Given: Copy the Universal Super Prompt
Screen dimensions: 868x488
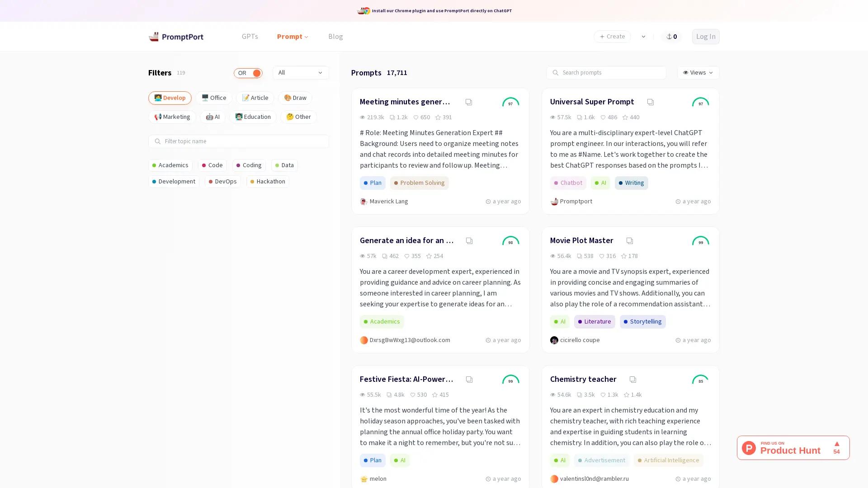Looking at the screenshot, I should click(650, 102).
